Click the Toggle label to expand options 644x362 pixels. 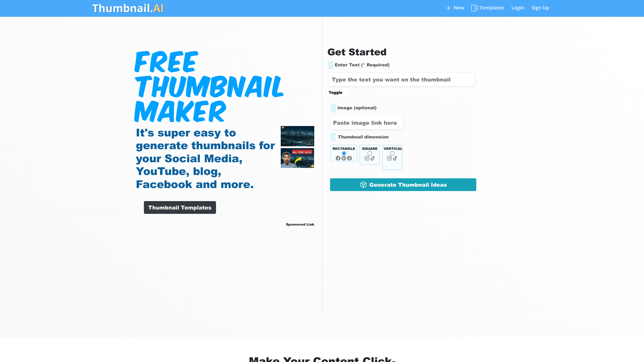[335, 93]
